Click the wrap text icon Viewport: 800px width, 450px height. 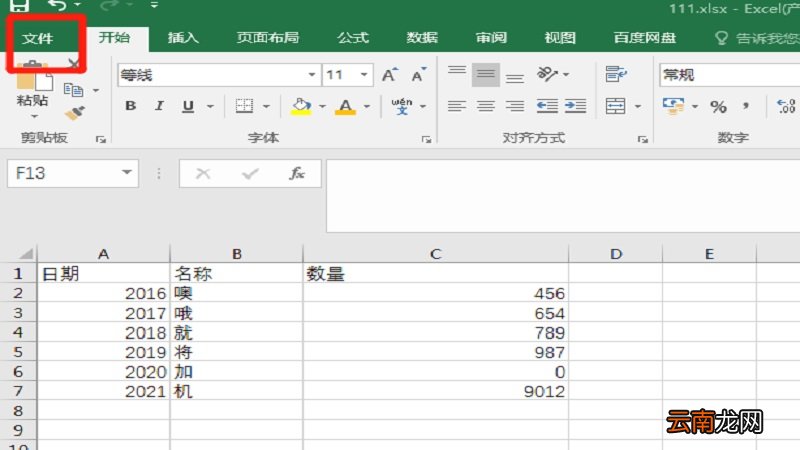616,74
